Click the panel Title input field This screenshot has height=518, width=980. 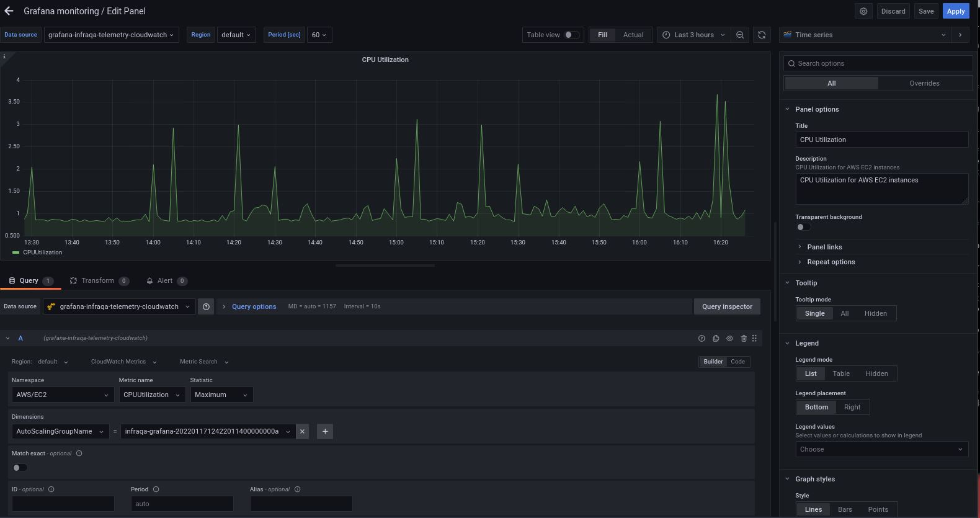tap(881, 140)
